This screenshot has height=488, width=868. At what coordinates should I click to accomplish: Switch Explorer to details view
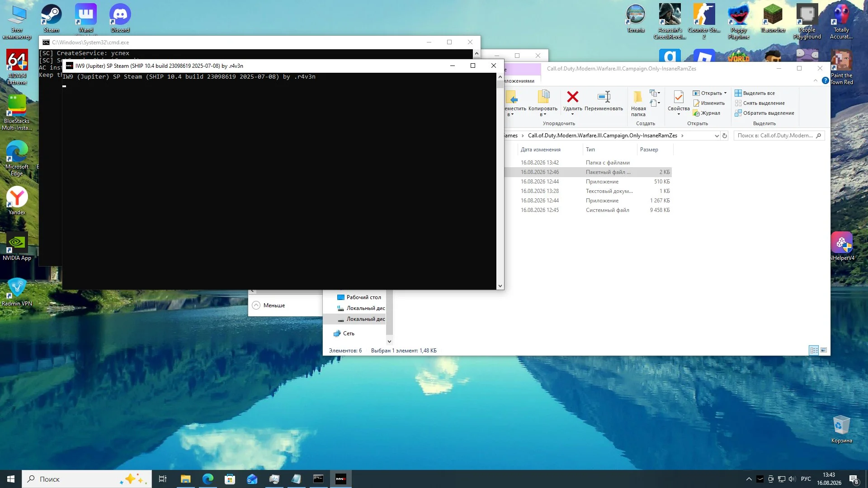pos(814,350)
